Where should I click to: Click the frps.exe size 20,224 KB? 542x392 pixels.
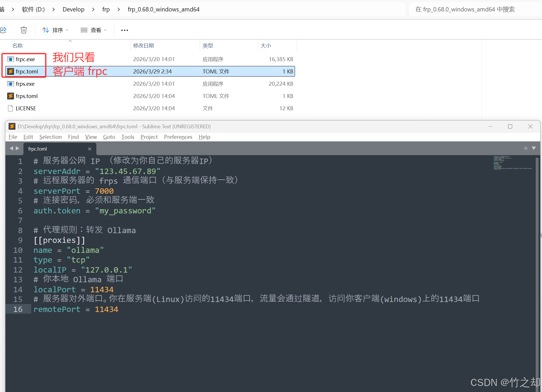coord(281,84)
